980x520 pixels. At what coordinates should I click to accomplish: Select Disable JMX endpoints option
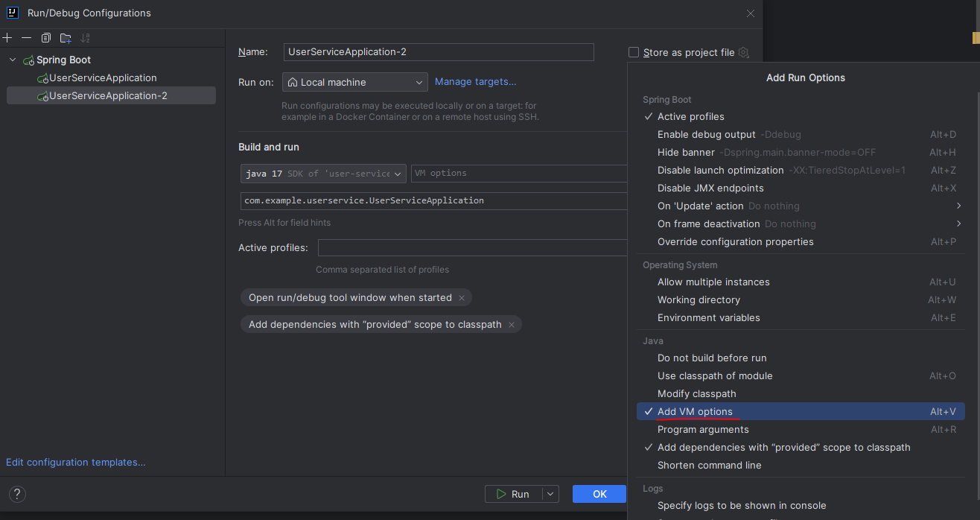(801, 188)
